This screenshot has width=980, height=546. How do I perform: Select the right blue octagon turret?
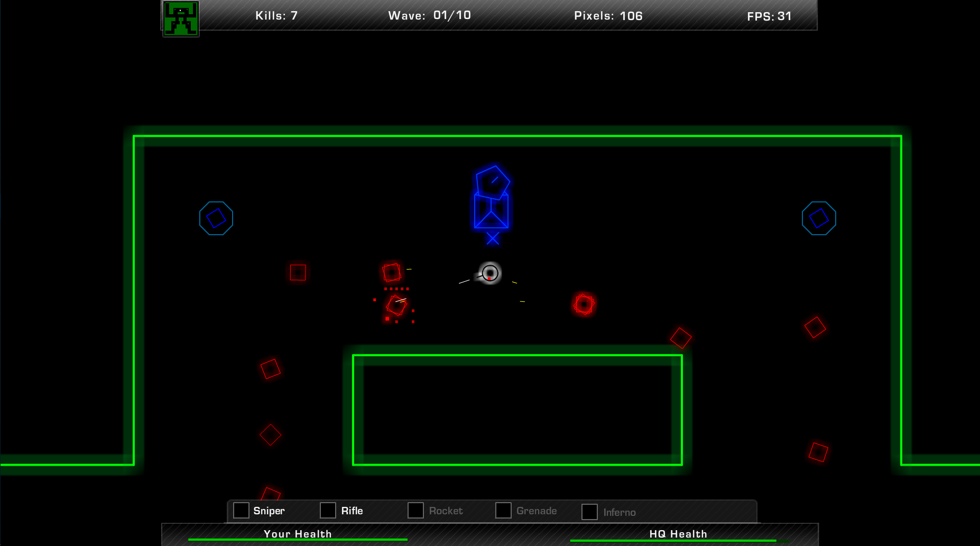819,218
